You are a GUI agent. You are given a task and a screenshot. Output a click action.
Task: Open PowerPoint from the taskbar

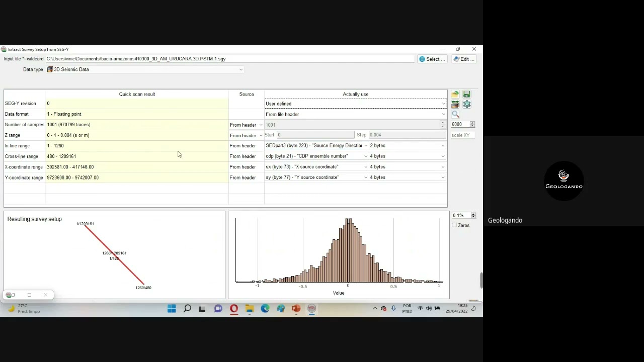pos(296,308)
